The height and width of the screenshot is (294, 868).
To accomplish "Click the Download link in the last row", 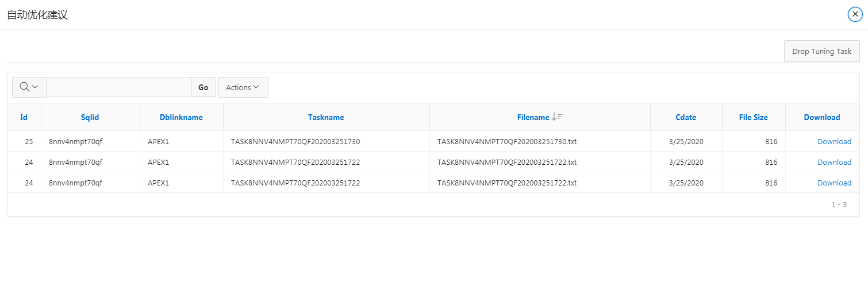I will point(834,183).
